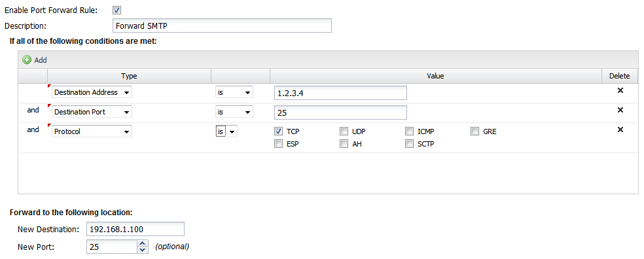Click the Type column header
This screenshot has width=644, height=259.
click(x=129, y=76)
